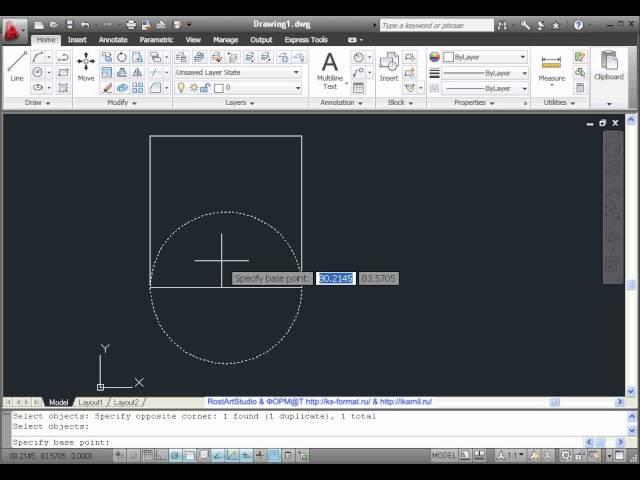Click the layer 0 color square
This screenshot has width=640, height=480.
219,88
